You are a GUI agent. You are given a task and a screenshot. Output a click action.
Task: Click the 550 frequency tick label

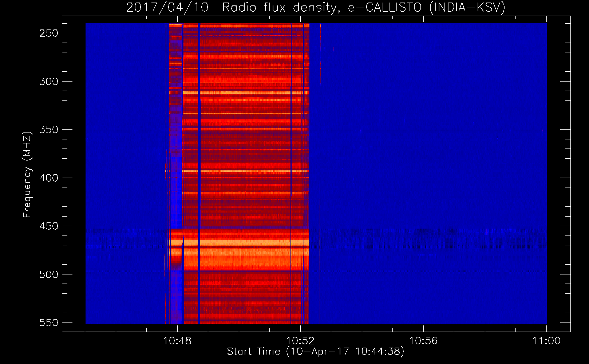point(49,323)
